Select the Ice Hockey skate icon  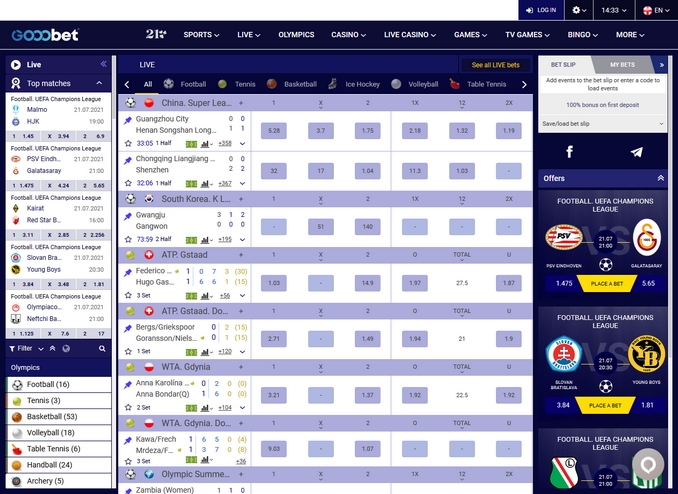coord(332,84)
